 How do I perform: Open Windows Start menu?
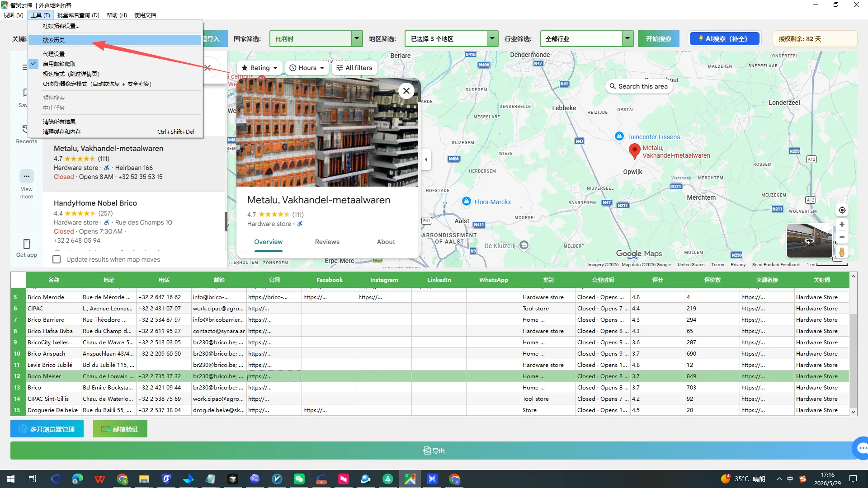point(11,479)
